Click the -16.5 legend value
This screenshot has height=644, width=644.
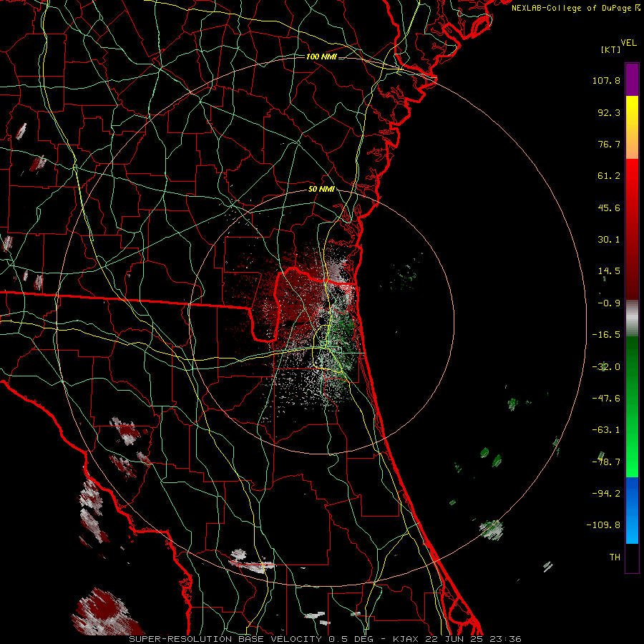coord(606,335)
